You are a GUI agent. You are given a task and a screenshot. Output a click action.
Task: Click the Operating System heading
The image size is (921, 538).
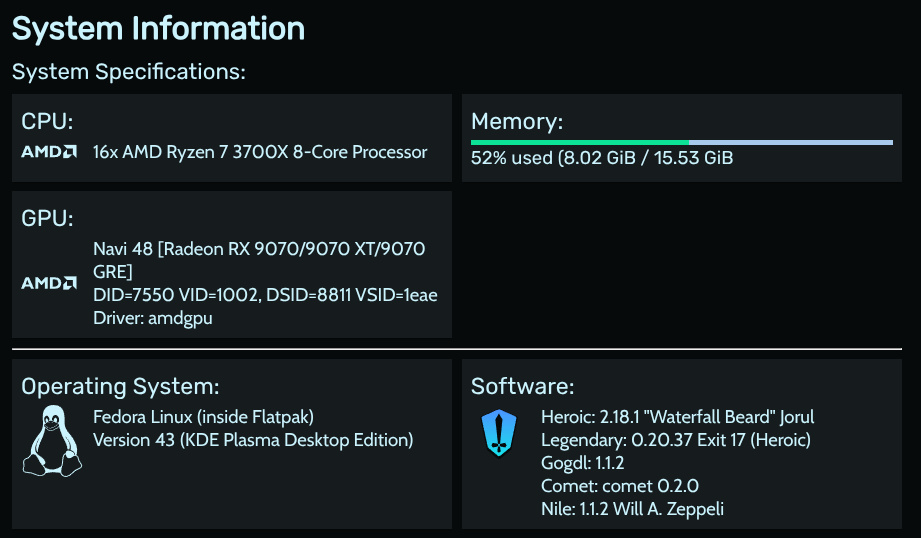120,387
